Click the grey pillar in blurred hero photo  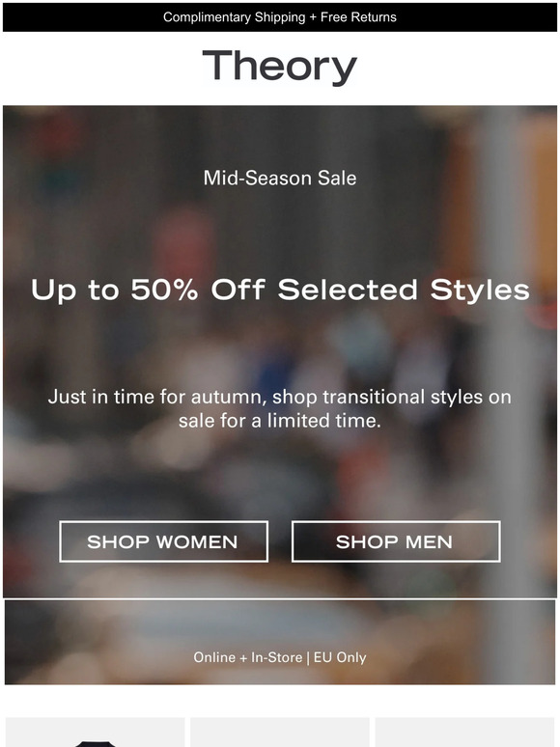click(x=498, y=350)
